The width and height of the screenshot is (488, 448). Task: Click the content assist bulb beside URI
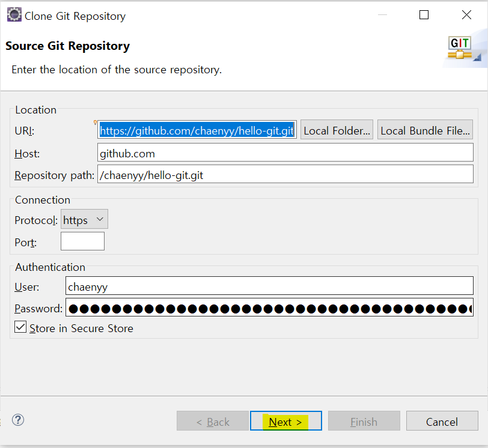[x=95, y=123]
